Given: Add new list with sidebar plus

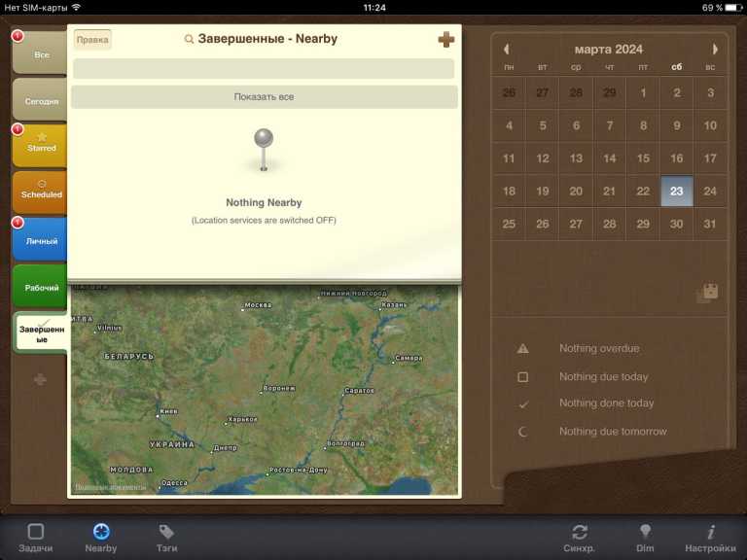Looking at the screenshot, I should (x=40, y=379).
